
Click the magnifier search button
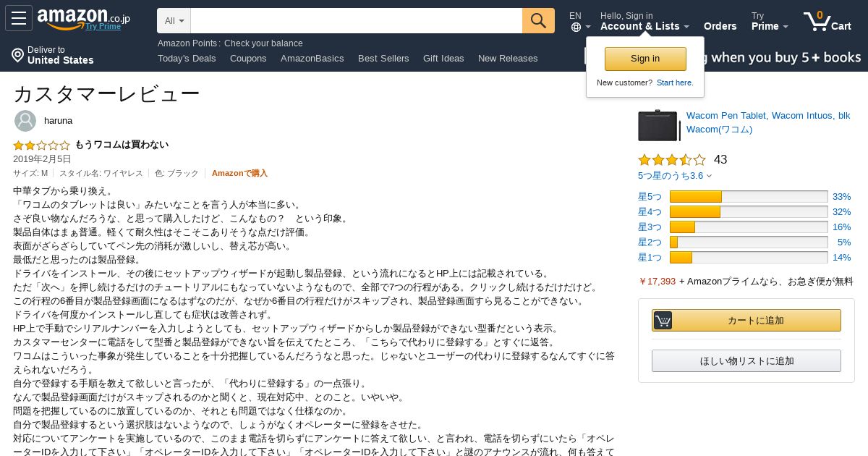(538, 20)
